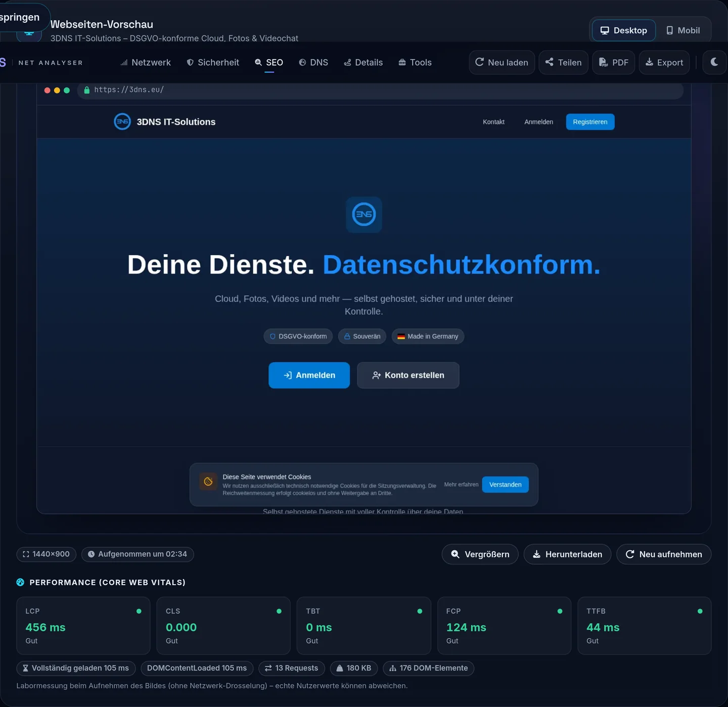Click the 3DNS logo in page preview
The image size is (728, 707).
[x=122, y=122]
